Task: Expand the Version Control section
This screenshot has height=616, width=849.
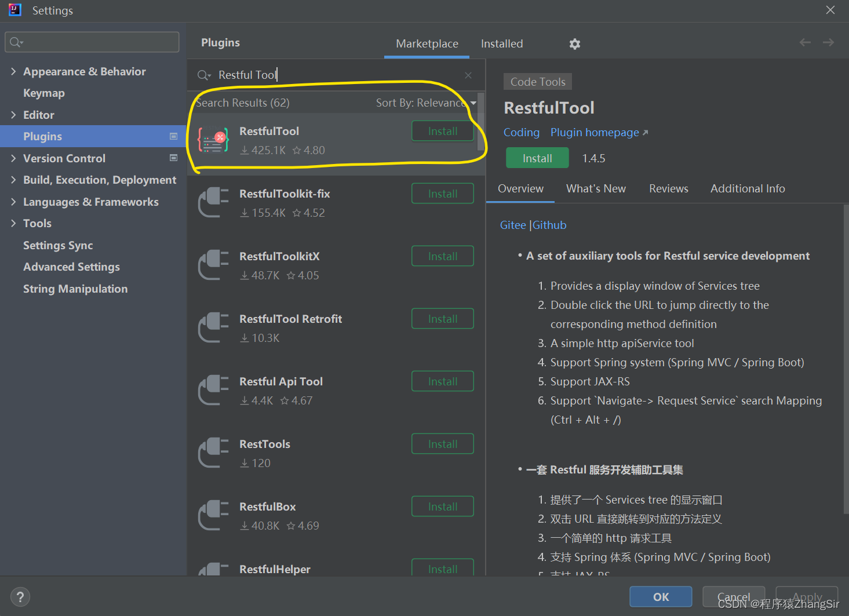Action: (13, 158)
